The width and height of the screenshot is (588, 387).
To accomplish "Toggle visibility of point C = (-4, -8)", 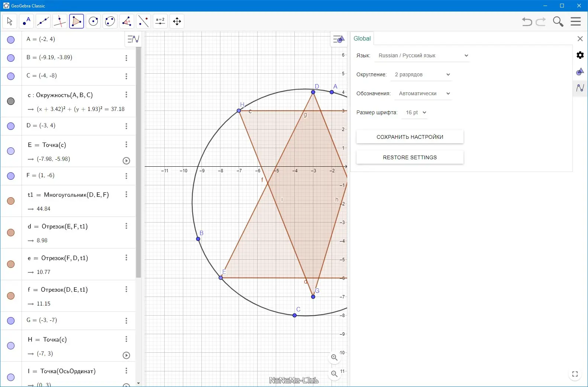I will coord(11,76).
